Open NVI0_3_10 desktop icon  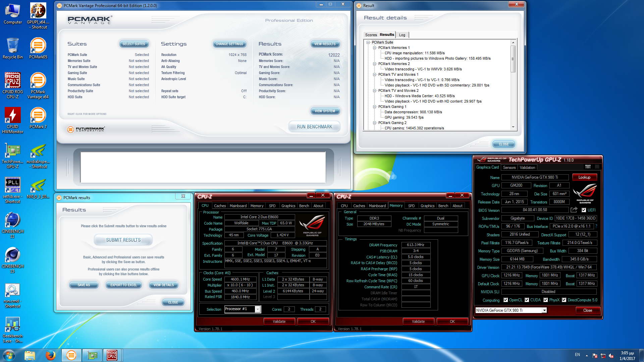pos(38,188)
